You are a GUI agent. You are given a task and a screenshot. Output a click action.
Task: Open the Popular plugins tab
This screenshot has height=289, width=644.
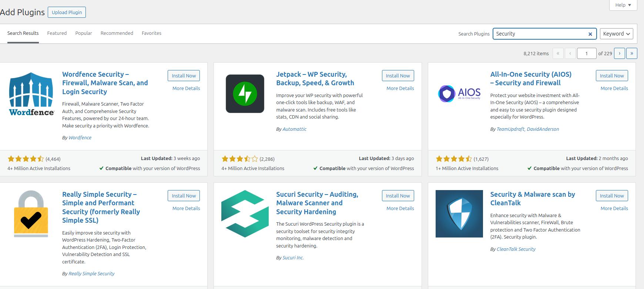[x=84, y=33]
